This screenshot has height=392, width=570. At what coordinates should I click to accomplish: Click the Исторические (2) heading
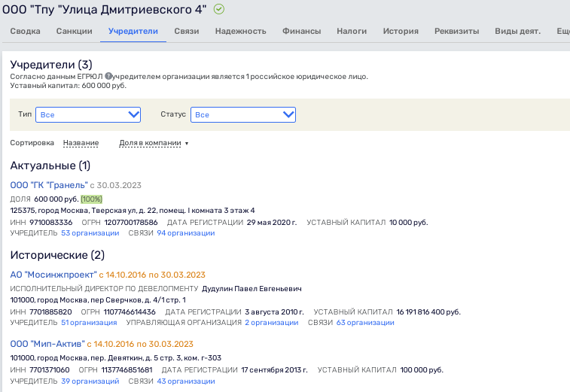pyautogui.click(x=57, y=255)
